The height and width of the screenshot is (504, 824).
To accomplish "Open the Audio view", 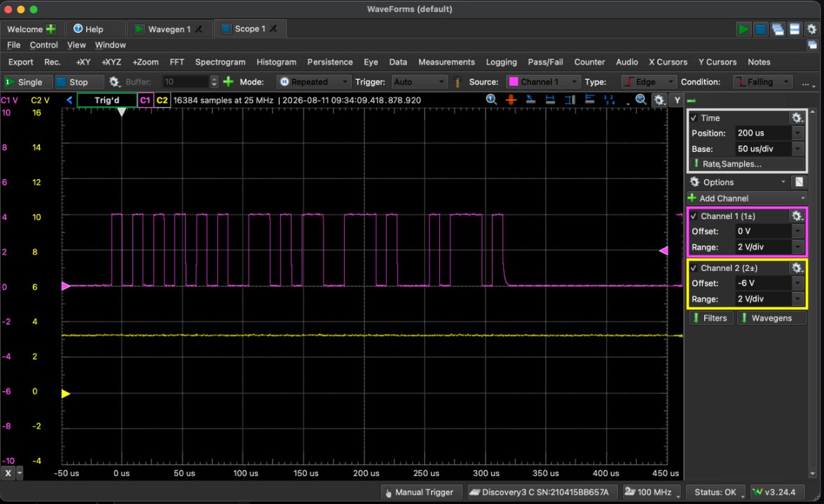I will pos(626,62).
